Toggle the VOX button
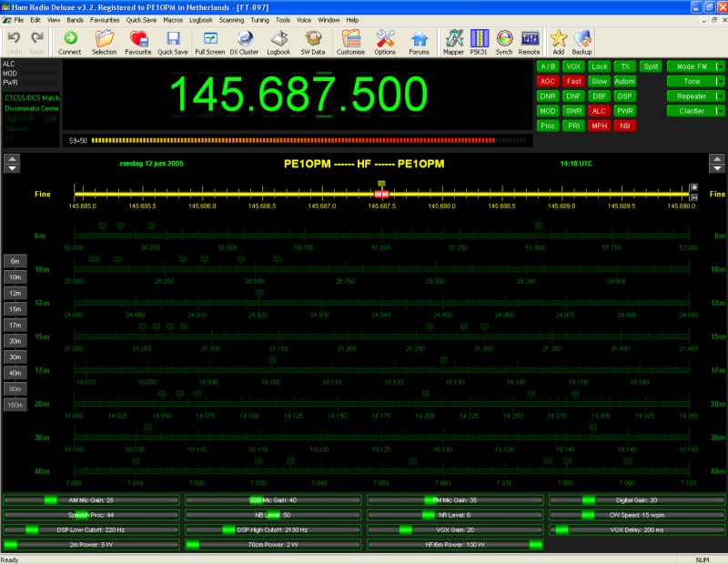 (573, 66)
